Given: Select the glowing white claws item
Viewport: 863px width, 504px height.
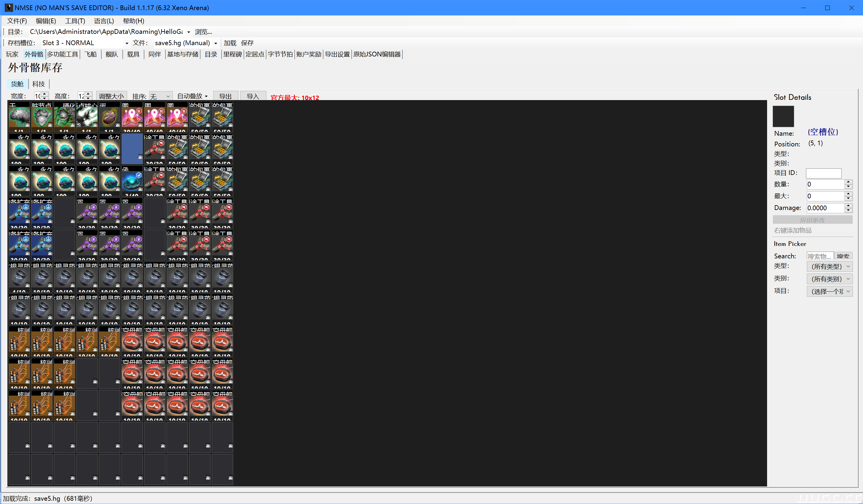Looking at the screenshot, I should (x=87, y=117).
